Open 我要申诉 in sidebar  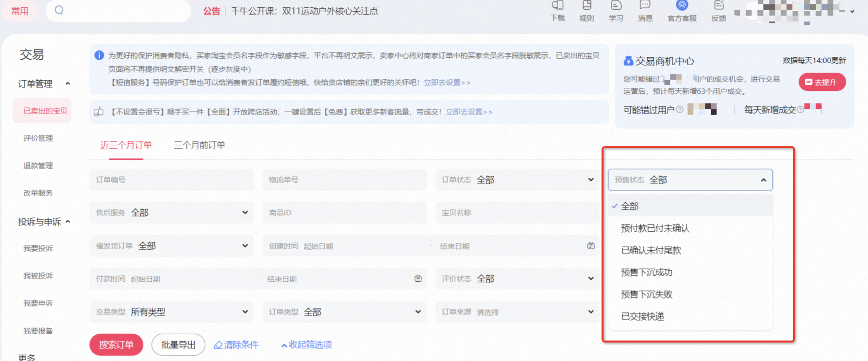coord(38,303)
